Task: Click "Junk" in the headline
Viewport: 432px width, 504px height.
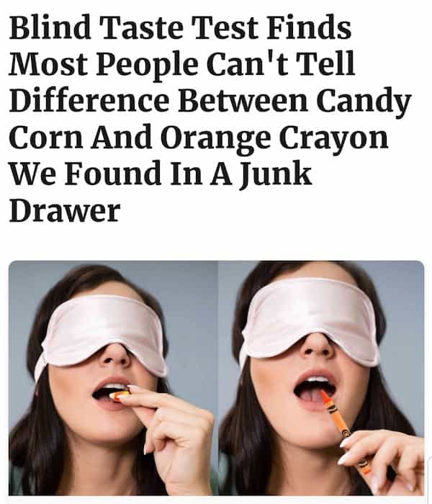Action: click(276, 174)
